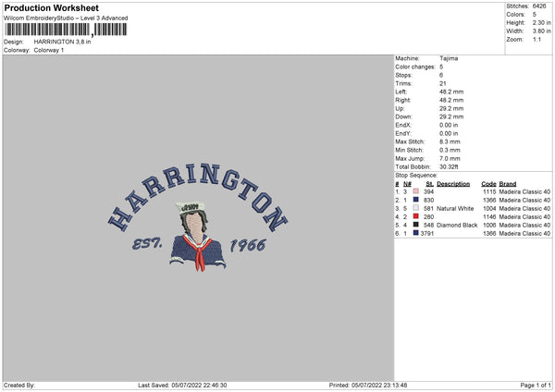
Task: Click the 'St.' column header
Action: [x=430, y=184]
